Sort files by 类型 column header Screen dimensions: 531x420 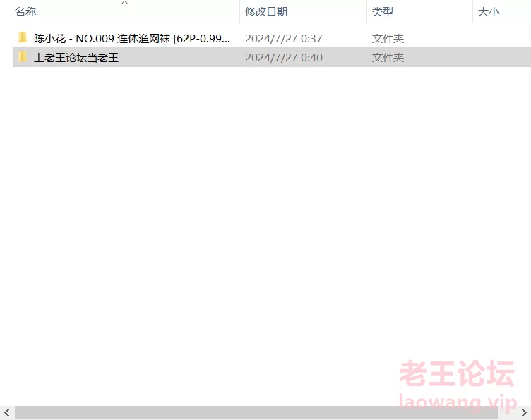point(382,12)
